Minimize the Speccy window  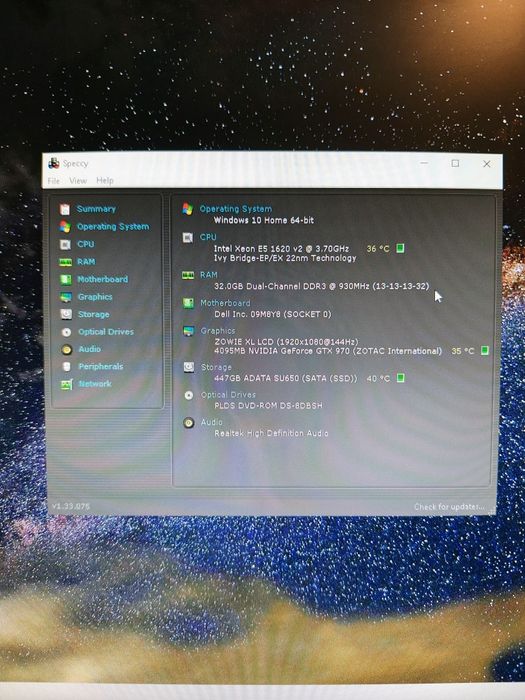(x=424, y=163)
